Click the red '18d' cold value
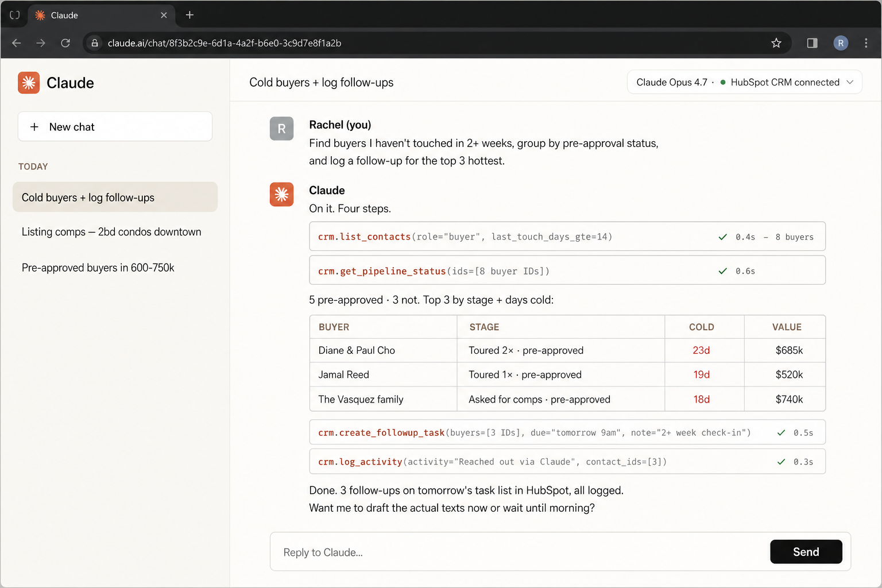Viewport: 882px width, 588px height. click(701, 399)
